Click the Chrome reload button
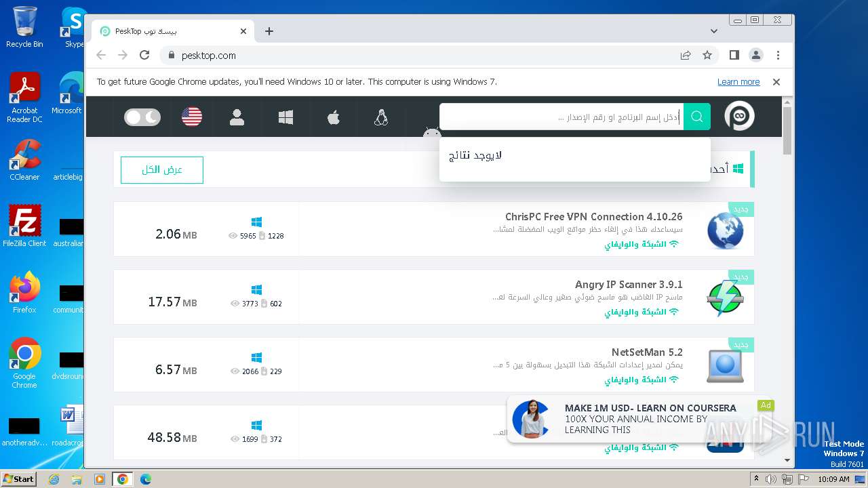The image size is (868, 488). click(x=144, y=56)
